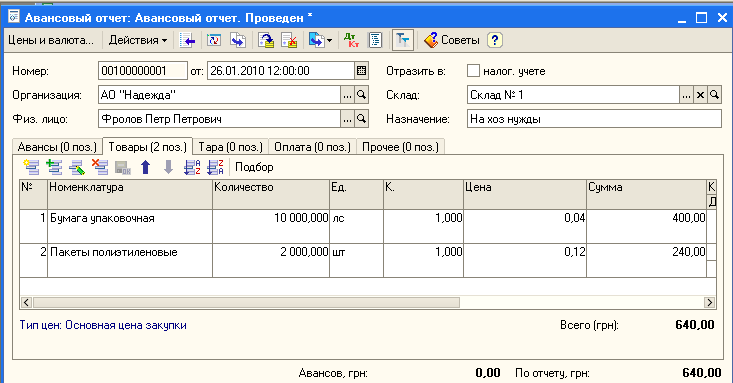Image resolution: width=733 pixels, height=383 pixels.
Task: Click the post document toolbar icon
Action: [x=266, y=40]
